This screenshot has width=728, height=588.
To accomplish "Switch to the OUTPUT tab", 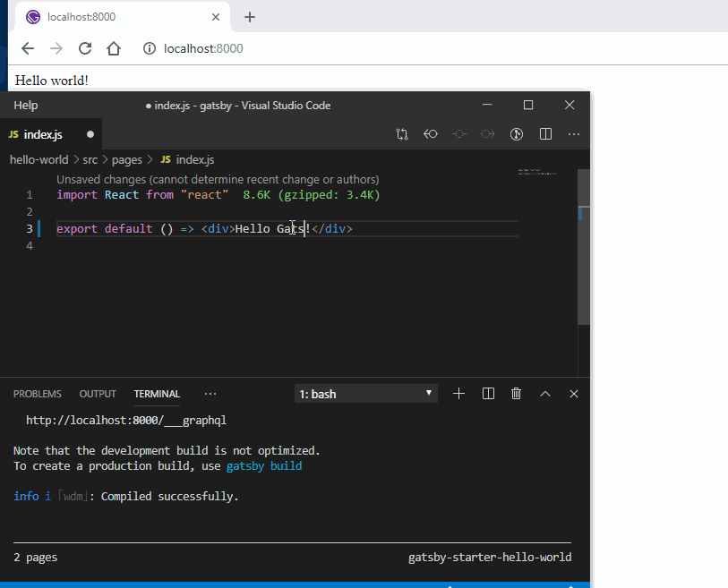I will click(x=97, y=394).
